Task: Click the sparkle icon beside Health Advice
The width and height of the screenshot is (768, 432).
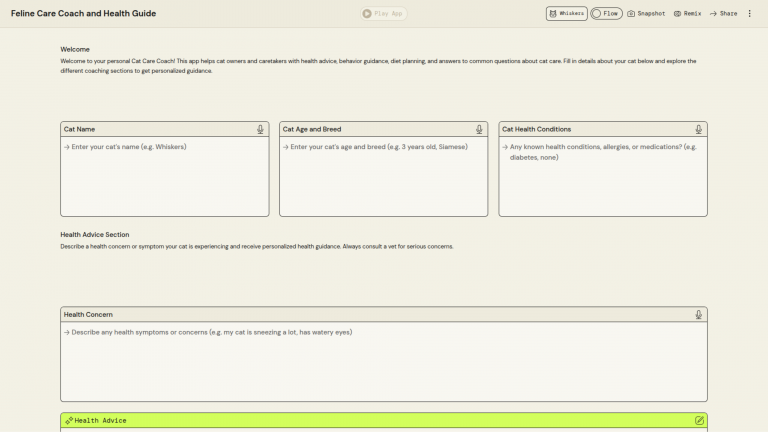Action: click(68, 421)
